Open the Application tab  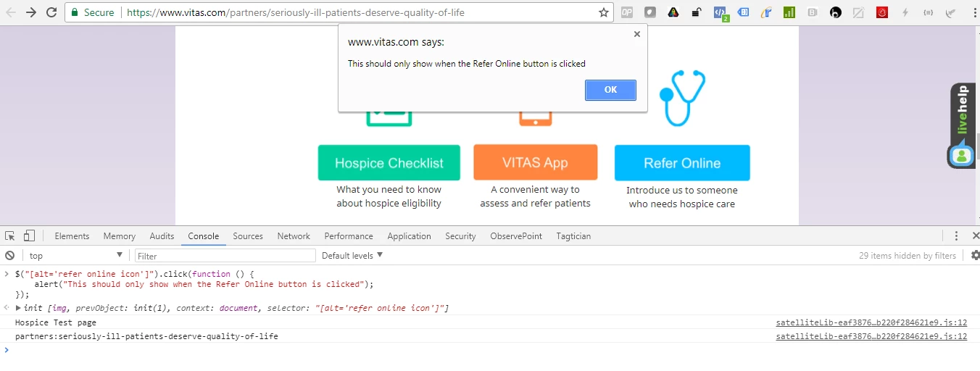point(409,236)
